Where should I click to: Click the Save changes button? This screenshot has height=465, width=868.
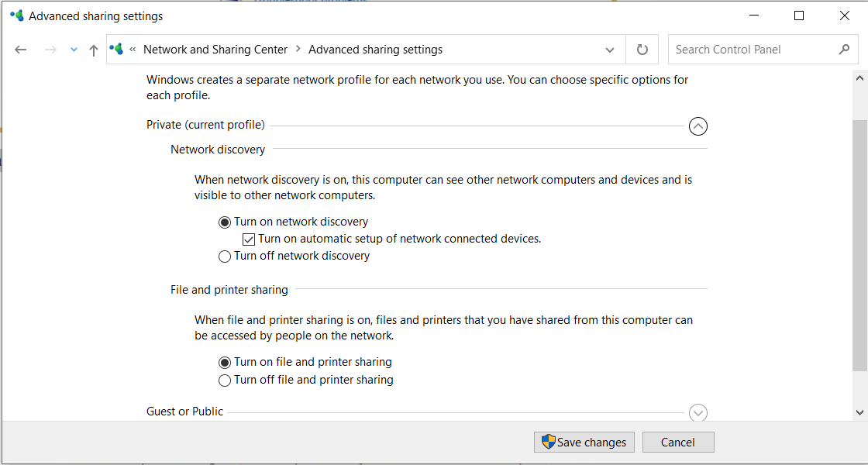pos(584,443)
